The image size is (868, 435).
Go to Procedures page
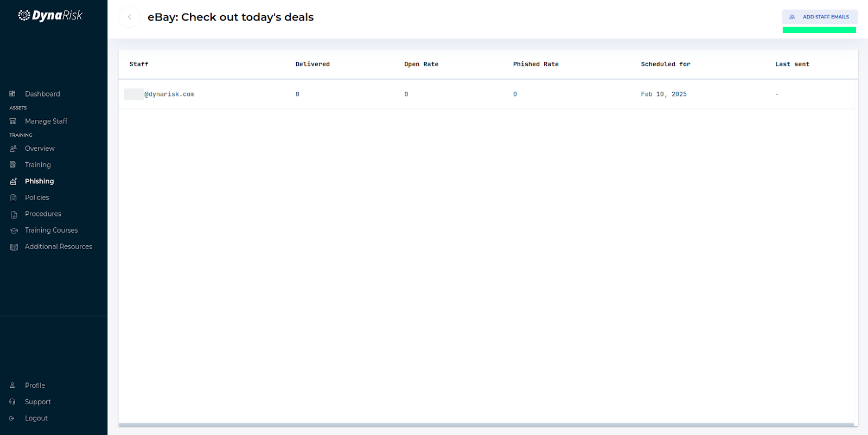[x=43, y=214]
